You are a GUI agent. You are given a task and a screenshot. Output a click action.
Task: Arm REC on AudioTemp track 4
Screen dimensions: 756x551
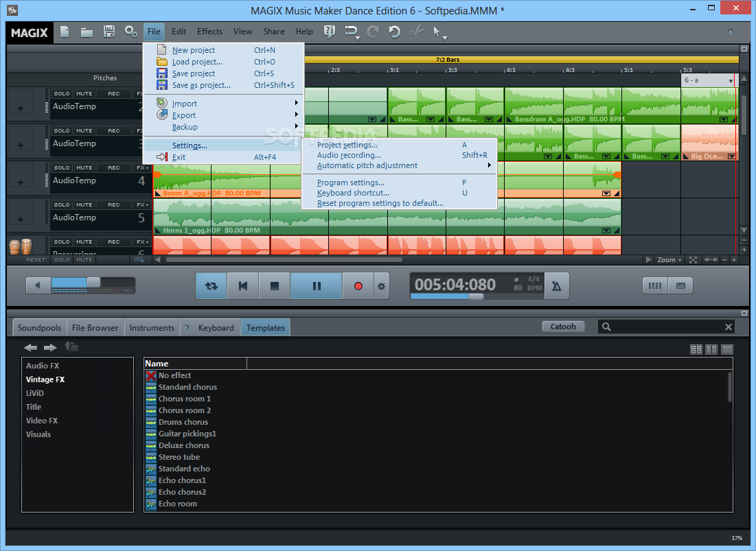coord(114,167)
